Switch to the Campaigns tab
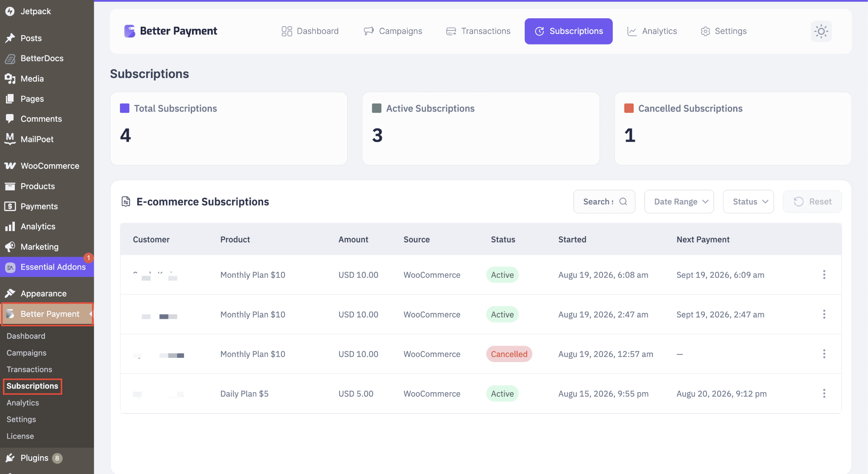The height and width of the screenshot is (474, 868). click(x=393, y=31)
